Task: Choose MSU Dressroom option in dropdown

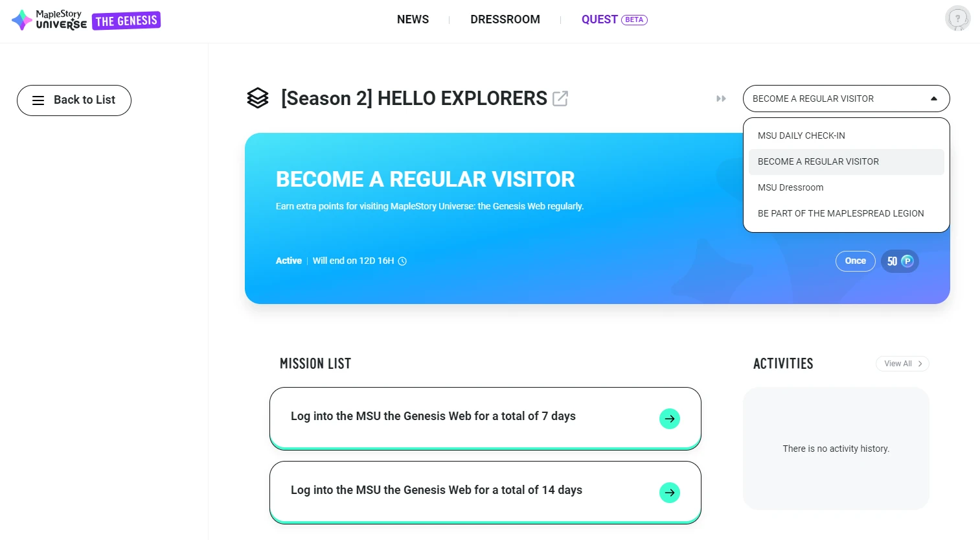Action: (x=790, y=187)
